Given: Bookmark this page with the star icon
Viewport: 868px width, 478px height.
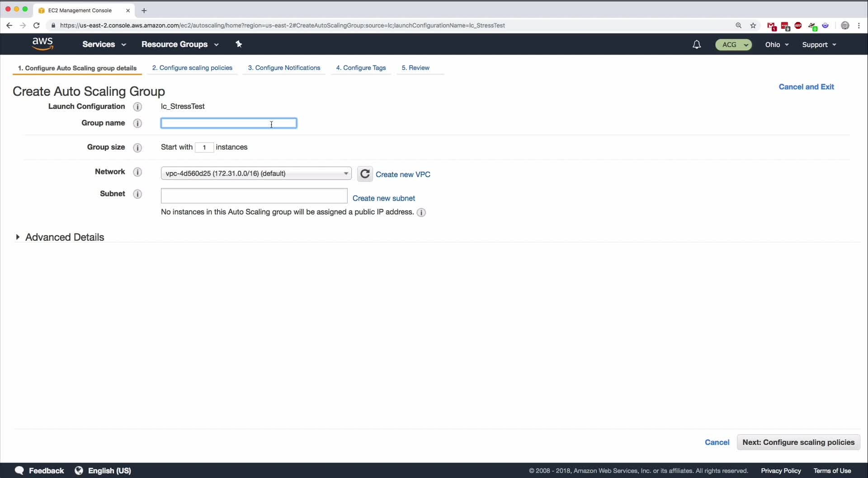Looking at the screenshot, I should click(753, 26).
